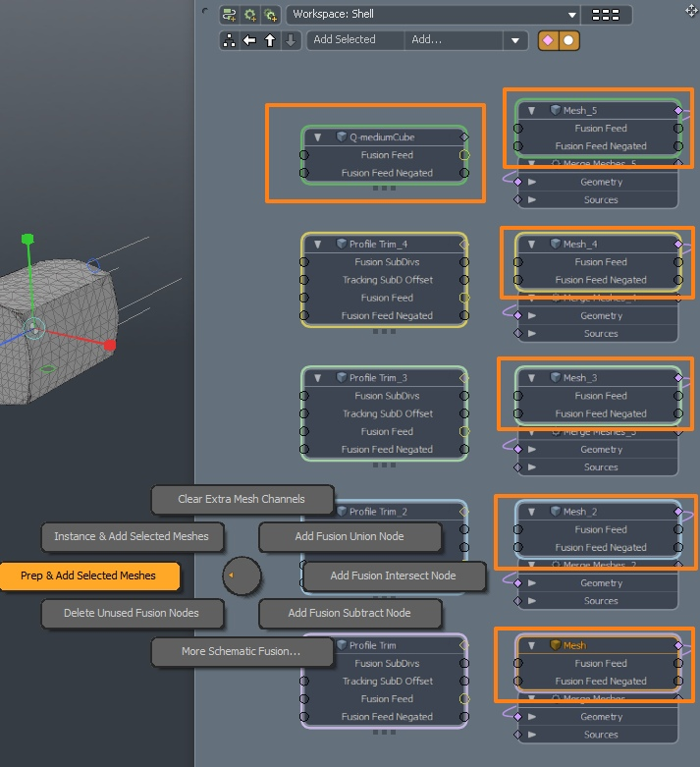Toggle the Fusion Feed output connector on Q-mediumCube

(x=464, y=155)
